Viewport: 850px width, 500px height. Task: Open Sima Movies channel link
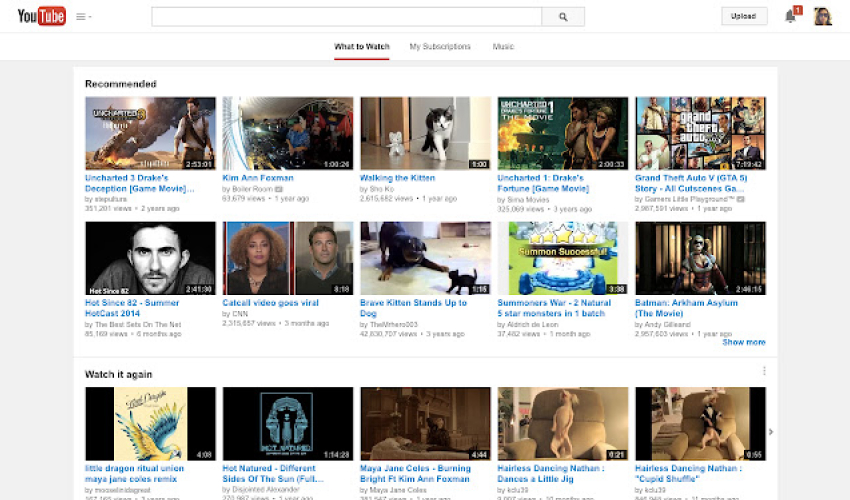pos(528,200)
